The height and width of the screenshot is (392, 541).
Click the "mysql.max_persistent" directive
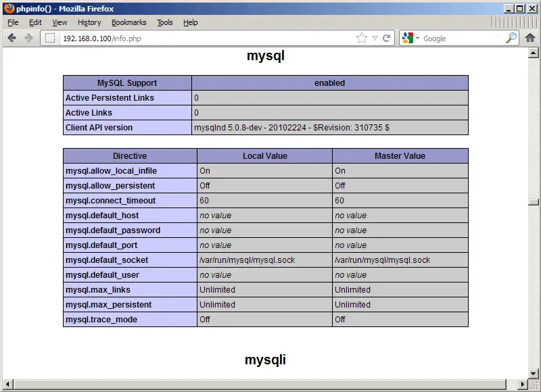pyautogui.click(x=109, y=304)
